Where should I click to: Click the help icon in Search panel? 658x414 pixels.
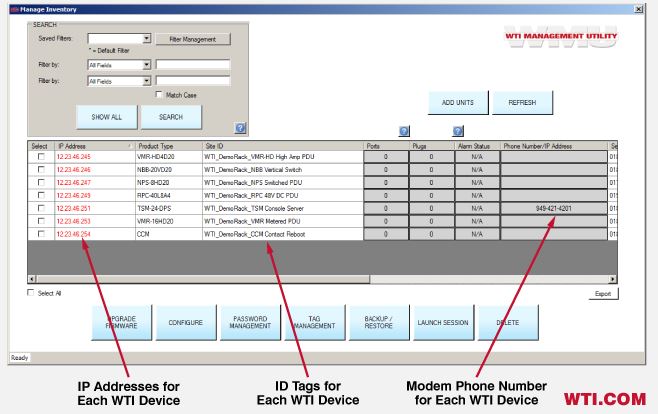pyautogui.click(x=240, y=128)
